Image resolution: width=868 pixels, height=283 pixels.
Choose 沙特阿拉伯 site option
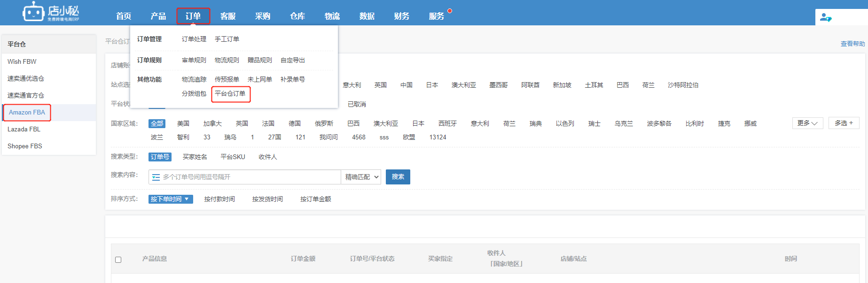coord(683,85)
